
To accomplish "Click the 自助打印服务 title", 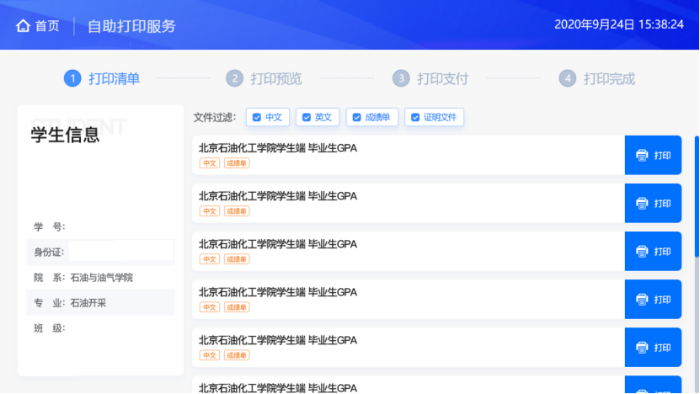I will 132,26.
